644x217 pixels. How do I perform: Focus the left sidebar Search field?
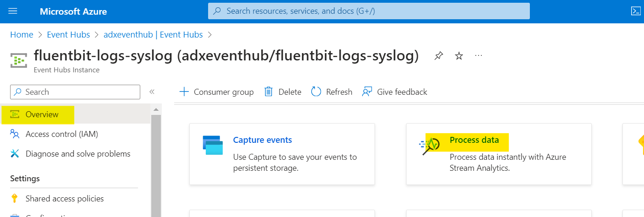(x=75, y=92)
